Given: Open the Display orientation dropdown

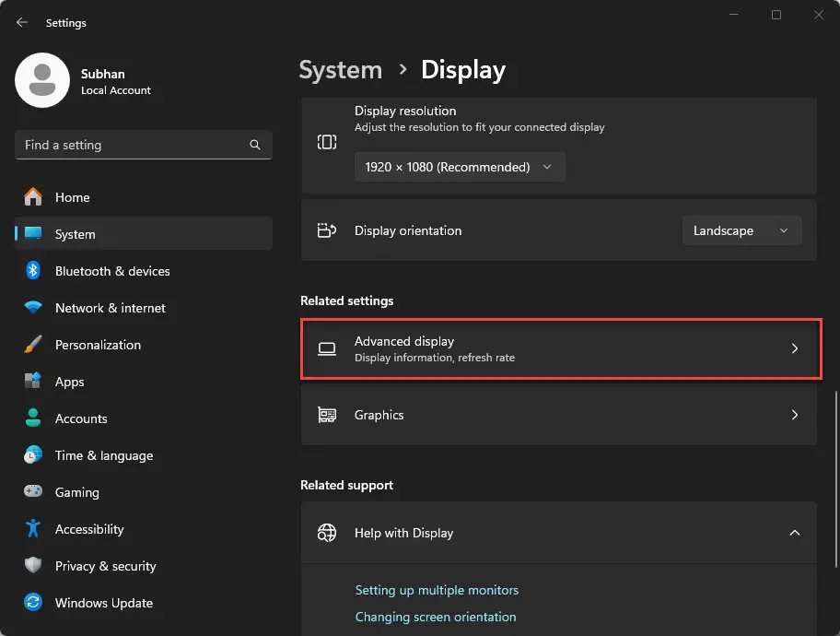Looking at the screenshot, I should pos(741,230).
